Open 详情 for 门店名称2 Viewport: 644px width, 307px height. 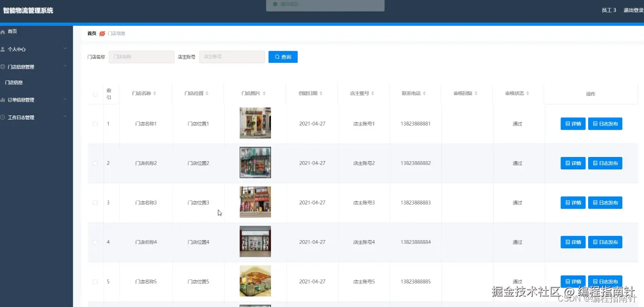pyautogui.click(x=573, y=163)
